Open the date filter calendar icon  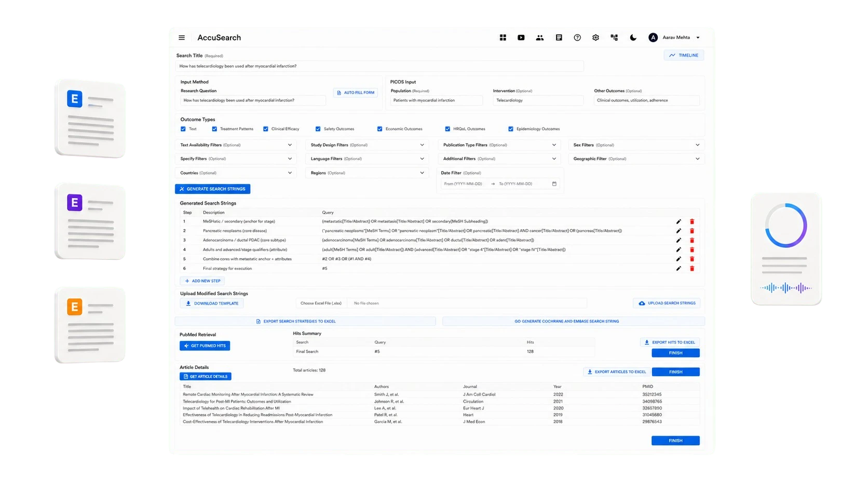click(554, 184)
